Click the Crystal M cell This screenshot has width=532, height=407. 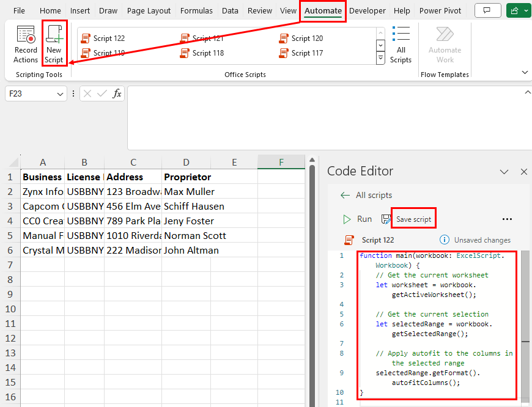point(43,251)
